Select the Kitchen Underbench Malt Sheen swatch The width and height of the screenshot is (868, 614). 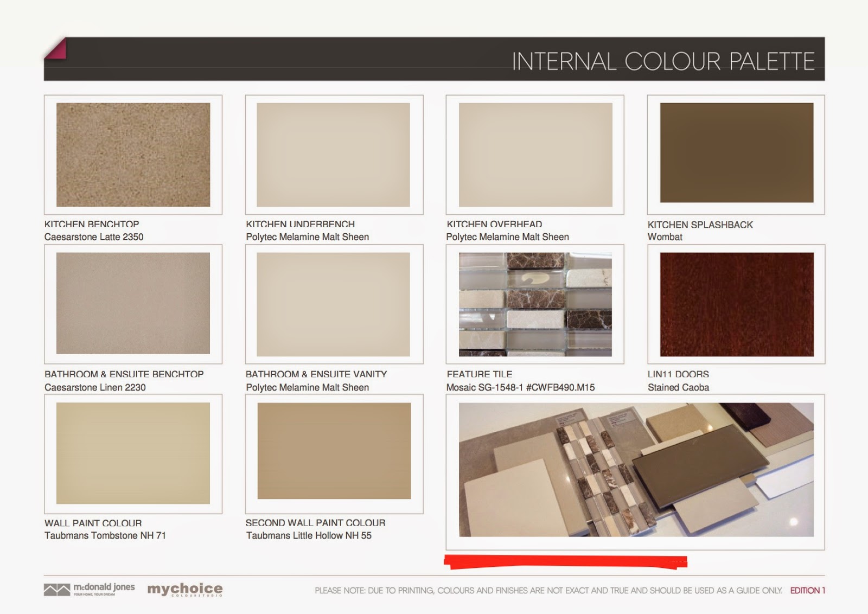click(x=334, y=155)
